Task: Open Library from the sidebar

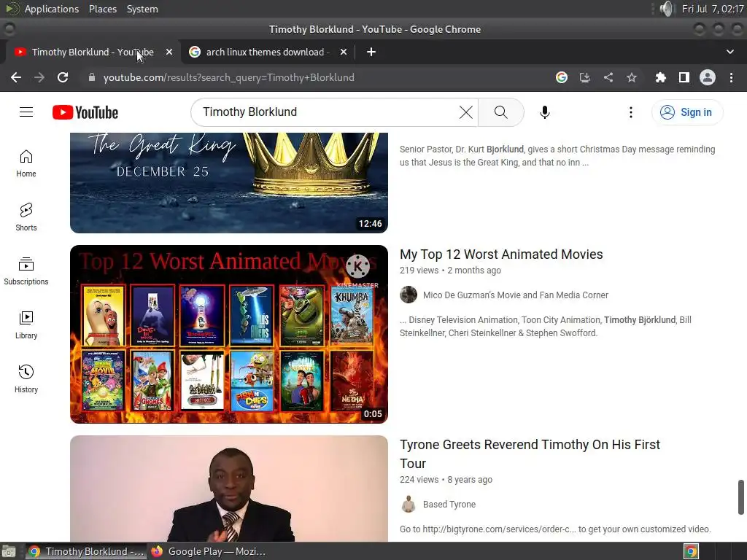Action: tap(26, 325)
